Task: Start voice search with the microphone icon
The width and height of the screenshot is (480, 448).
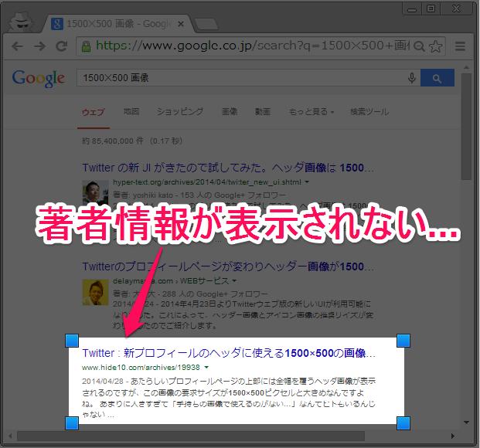Action: 412,78
